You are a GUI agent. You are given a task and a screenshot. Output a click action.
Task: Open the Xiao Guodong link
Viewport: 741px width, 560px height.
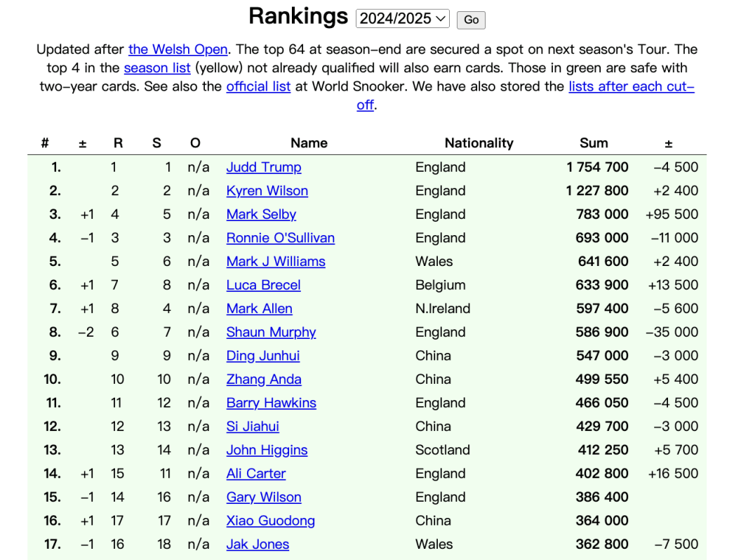(x=270, y=521)
